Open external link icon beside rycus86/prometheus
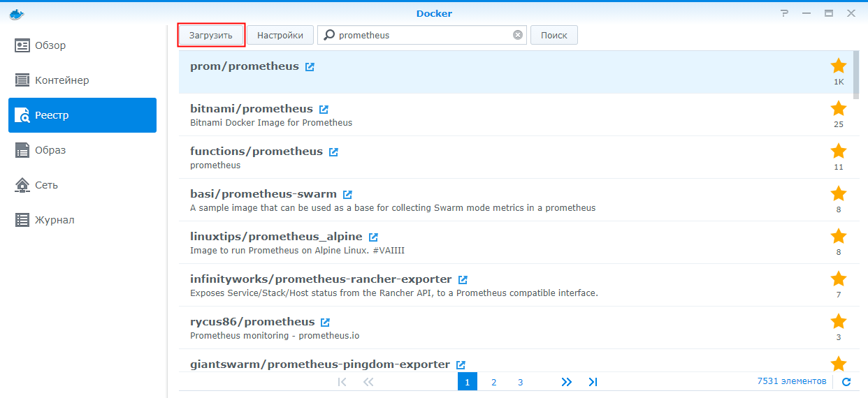The image size is (868, 398). pos(325,323)
